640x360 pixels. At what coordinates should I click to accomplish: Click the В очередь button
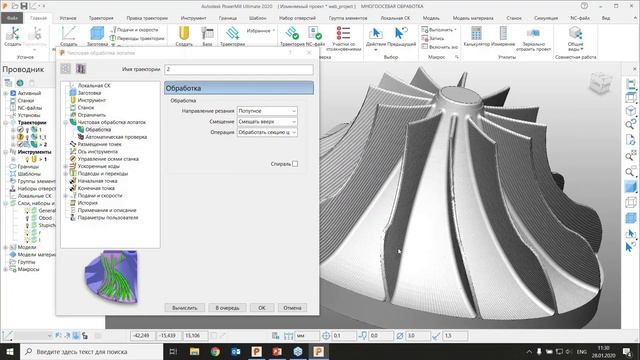pos(227,308)
